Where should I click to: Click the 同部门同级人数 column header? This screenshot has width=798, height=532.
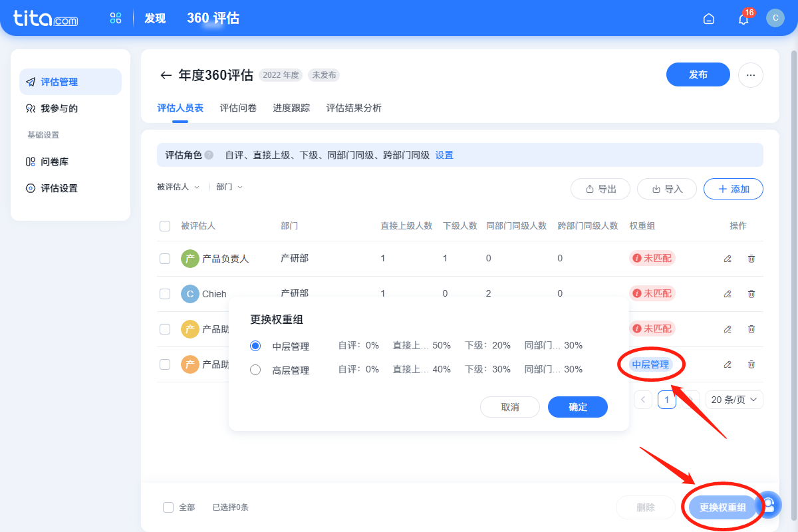coord(517,226)
